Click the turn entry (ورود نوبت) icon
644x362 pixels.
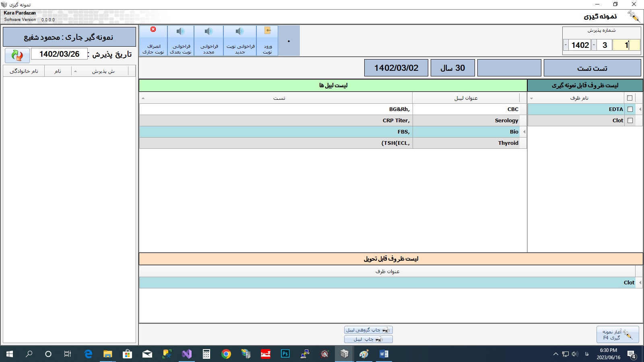tap(268, 31)
